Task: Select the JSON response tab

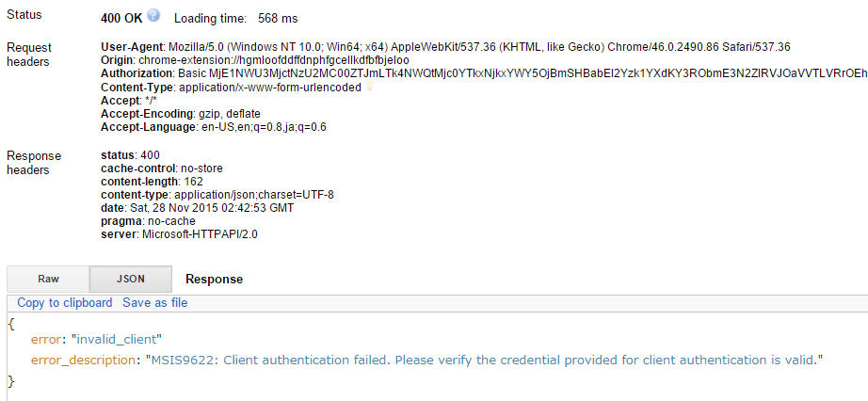Action: (x=131, y=279)
